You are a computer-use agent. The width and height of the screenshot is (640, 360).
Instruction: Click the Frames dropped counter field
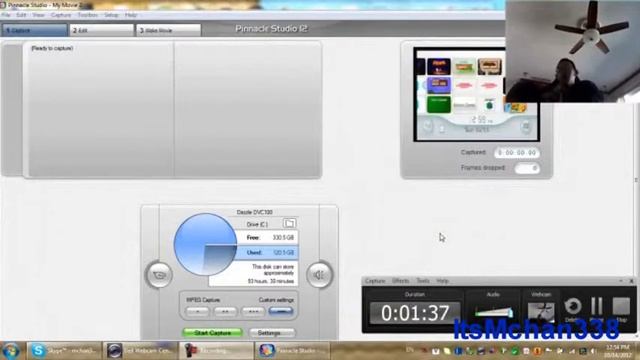527,168
